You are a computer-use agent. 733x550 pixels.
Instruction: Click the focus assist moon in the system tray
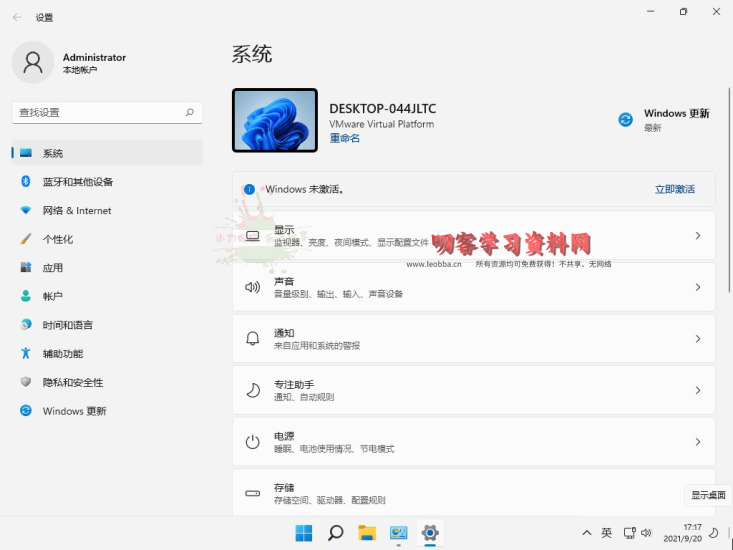(713, 533)
